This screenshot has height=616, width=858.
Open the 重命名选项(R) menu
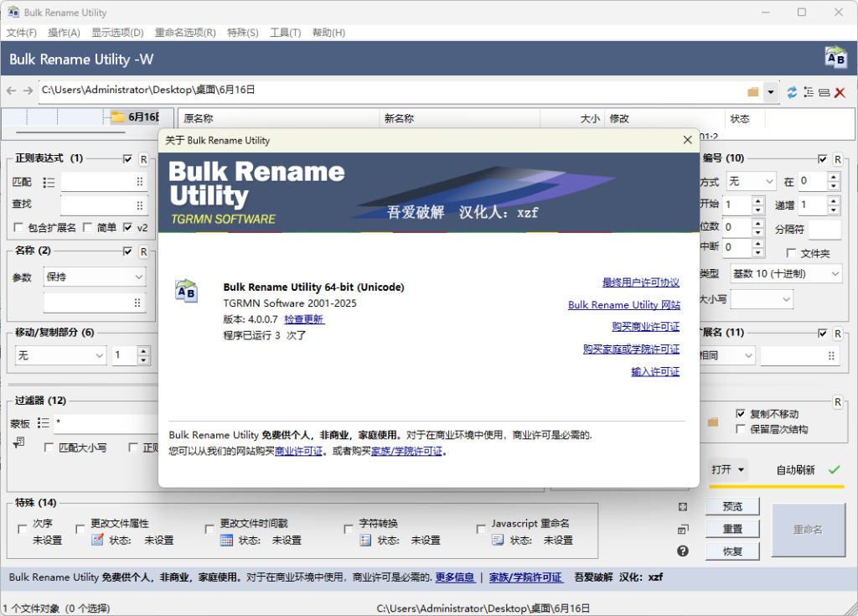pos(185,33)
